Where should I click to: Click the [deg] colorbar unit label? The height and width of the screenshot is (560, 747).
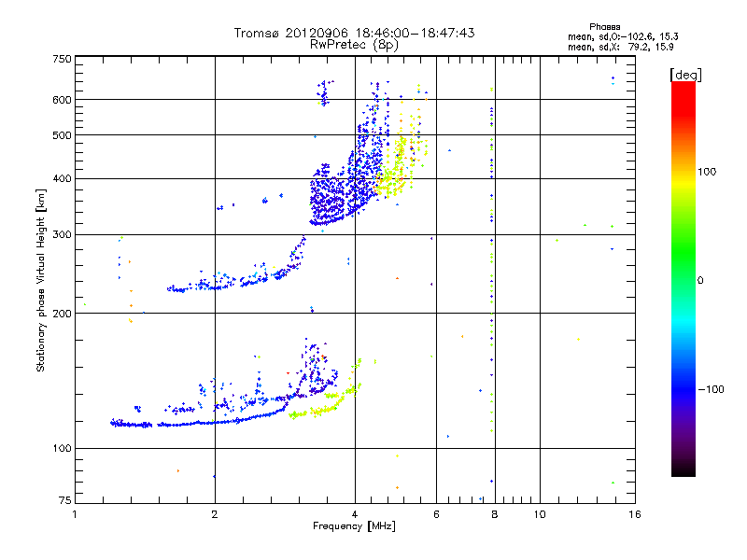tap(685, 75)
